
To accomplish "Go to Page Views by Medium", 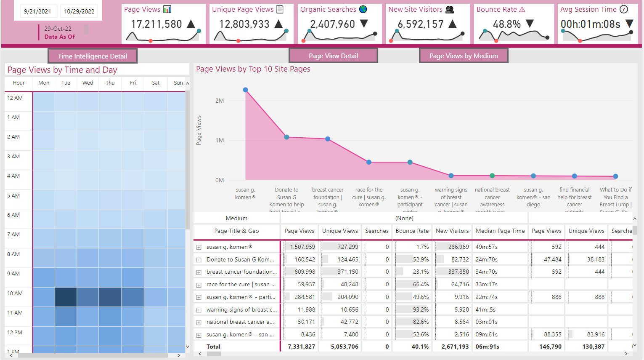I will 464,56.
